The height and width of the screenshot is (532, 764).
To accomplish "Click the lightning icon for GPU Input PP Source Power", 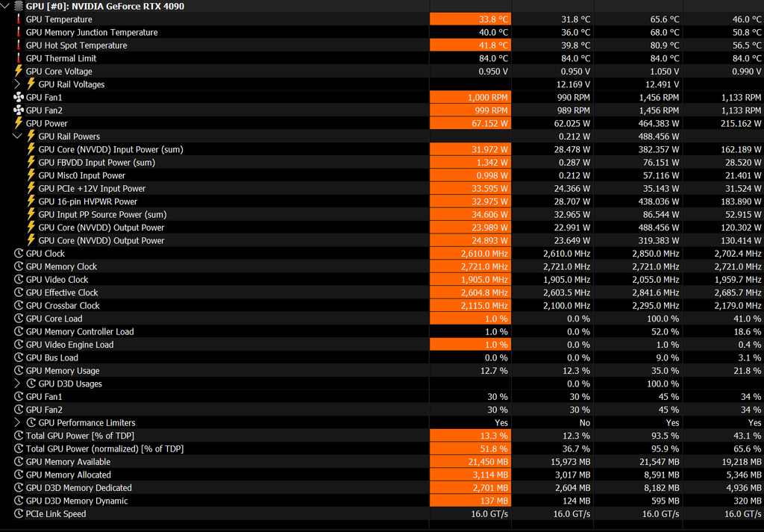I will [x=31, y=214].
